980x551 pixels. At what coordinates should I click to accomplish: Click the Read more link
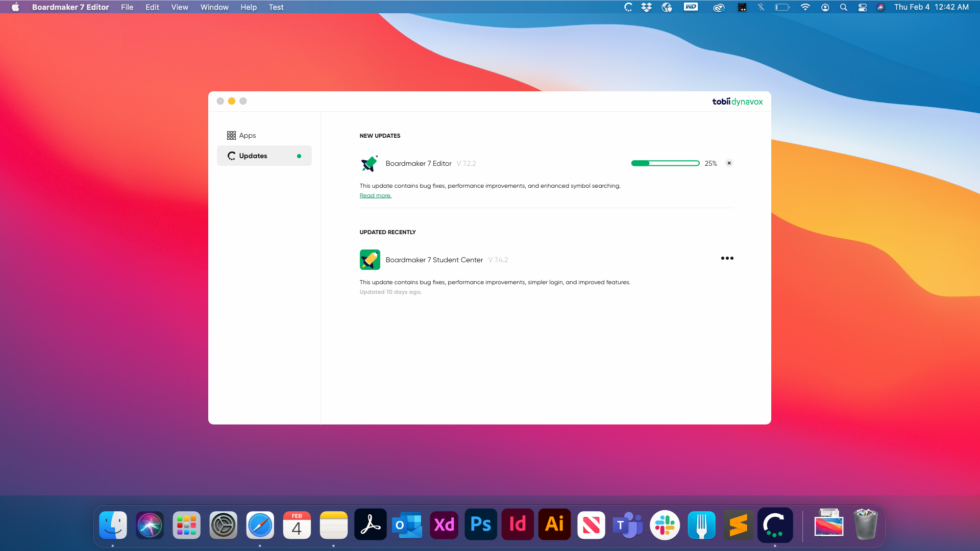pyautogui.click(x=375, y=196)
